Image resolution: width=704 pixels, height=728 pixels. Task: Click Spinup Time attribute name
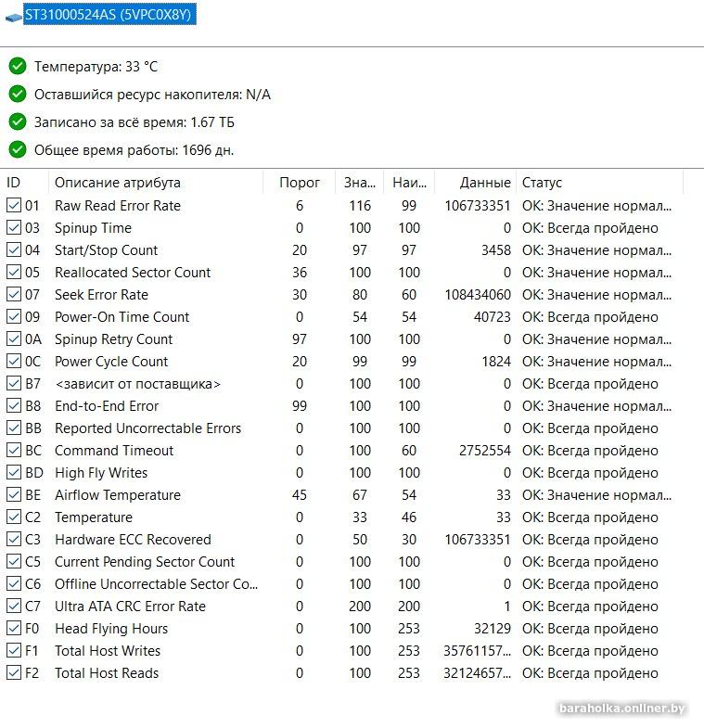93,228
